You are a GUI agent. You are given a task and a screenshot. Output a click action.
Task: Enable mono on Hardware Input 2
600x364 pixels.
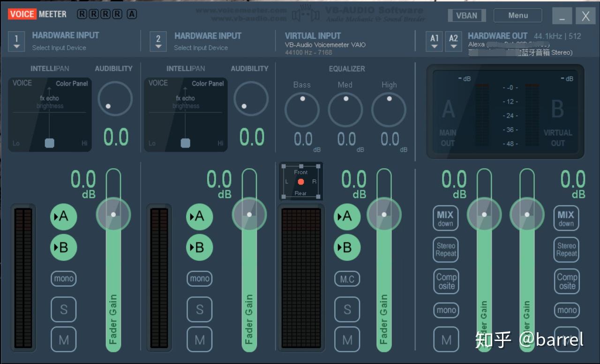tap(200, 279)
